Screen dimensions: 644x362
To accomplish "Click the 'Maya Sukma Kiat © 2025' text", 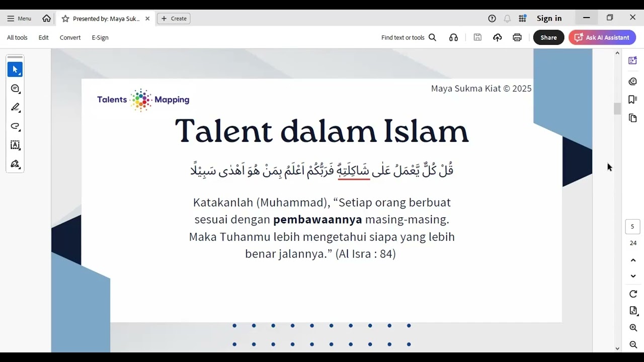I will 481,88.
